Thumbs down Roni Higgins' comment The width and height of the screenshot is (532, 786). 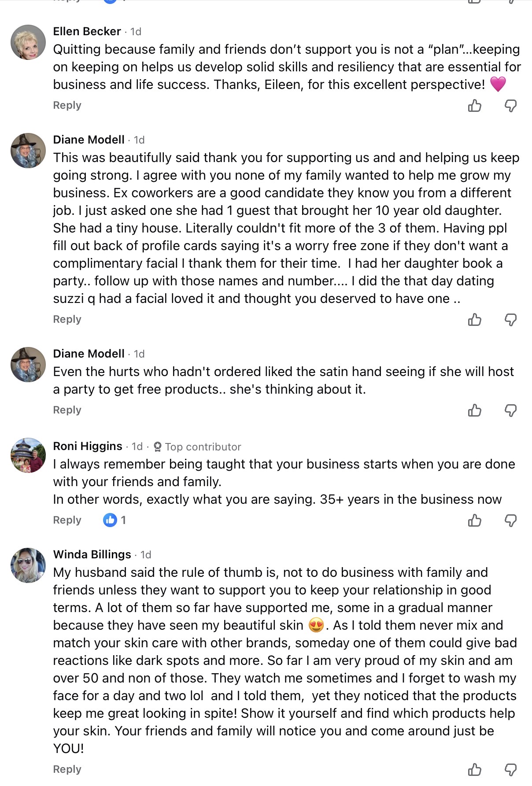(x=510, y=520)
